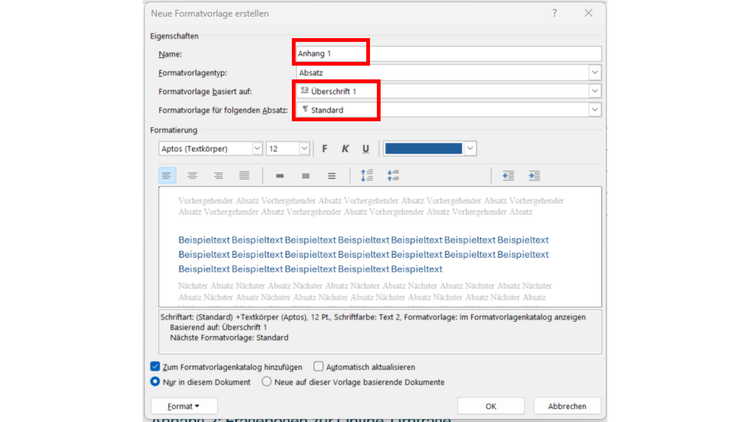
Task: Open dialog help question mark
Action: tap(554, 13)
